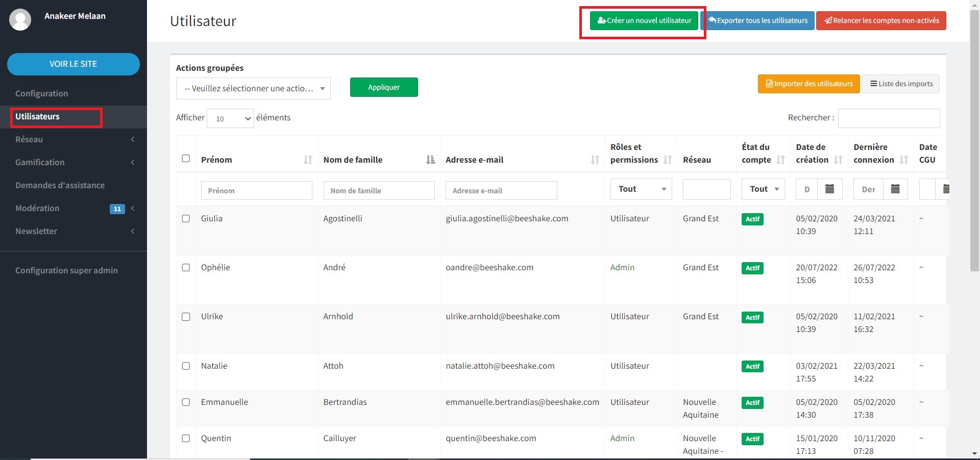Click Moderation badge showing 11

click(117, 209)
